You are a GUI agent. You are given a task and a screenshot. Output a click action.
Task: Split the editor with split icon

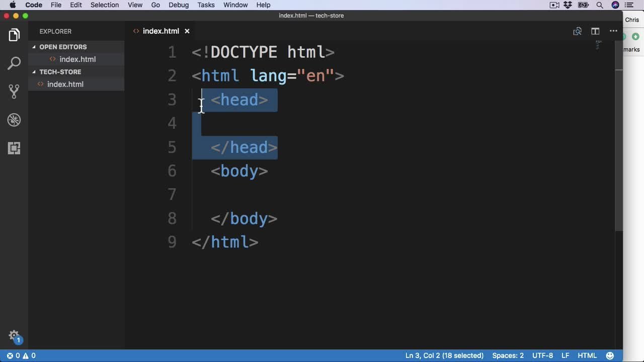(x=595, y=31)
